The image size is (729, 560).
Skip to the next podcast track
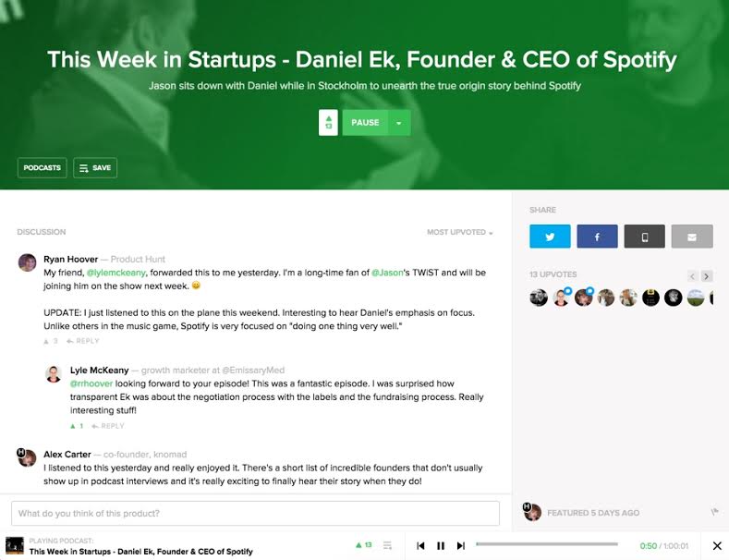coord(461,546)
